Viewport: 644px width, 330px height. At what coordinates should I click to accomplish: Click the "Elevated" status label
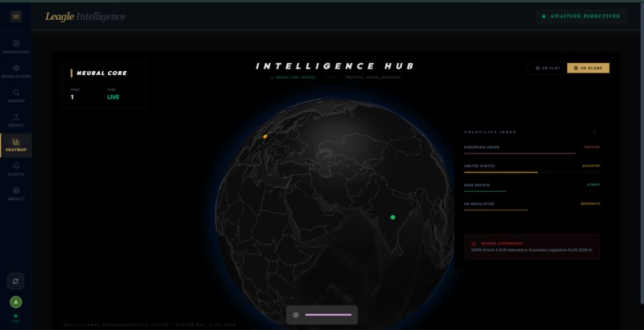click(x=591, y=166)
